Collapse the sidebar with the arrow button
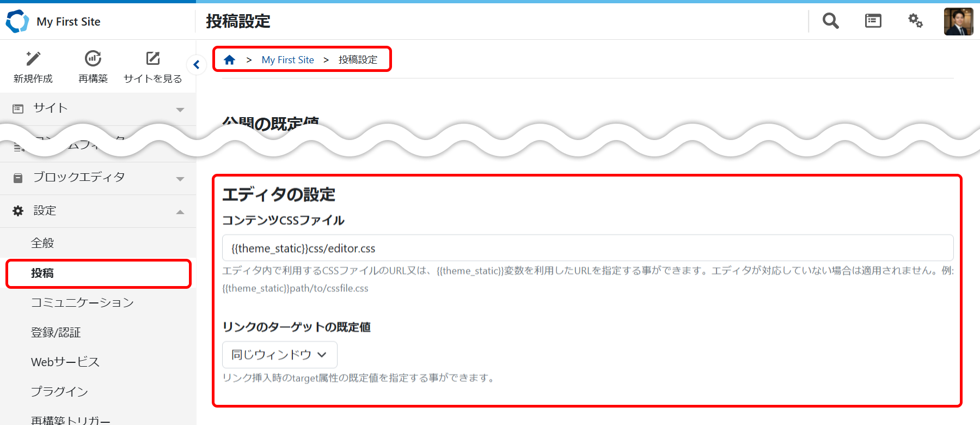The image size is (980, 425). pyautogui.click(x=197, y=65)
